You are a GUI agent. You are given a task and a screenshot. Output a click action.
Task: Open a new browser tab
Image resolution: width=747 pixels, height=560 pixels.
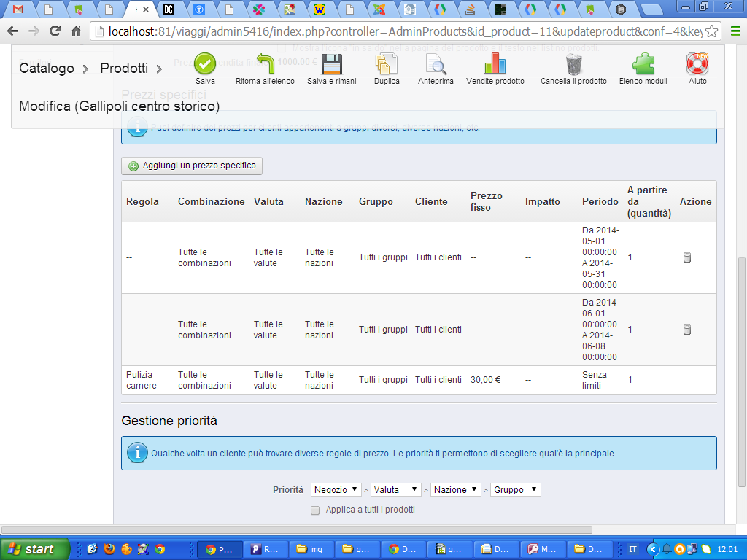pos(652,9)
